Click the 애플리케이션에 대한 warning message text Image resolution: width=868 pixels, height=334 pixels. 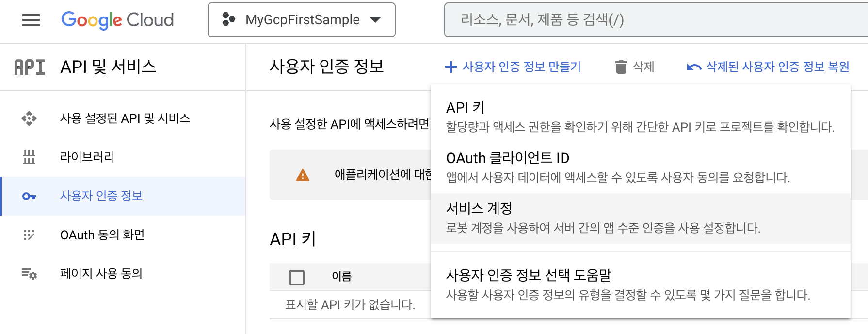coord(383,175)
